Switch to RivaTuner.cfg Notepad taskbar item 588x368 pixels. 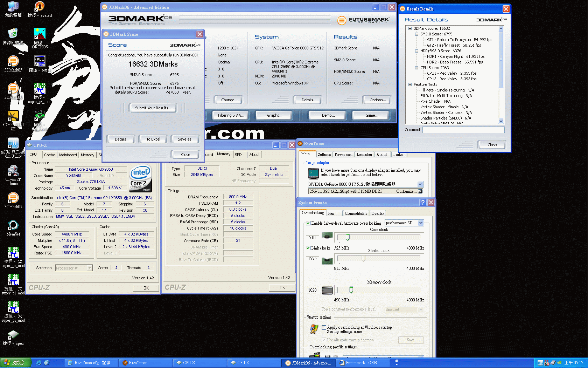(91, 363)
